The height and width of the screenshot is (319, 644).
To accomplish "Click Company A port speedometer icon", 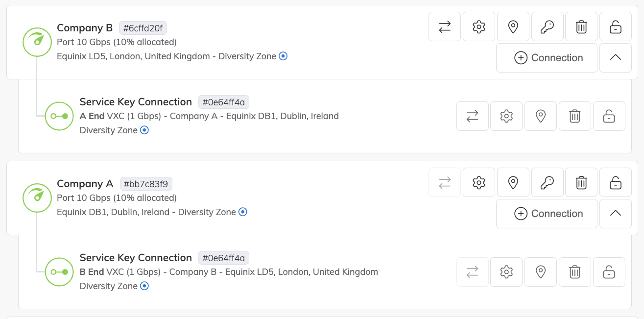I will [x=37, y=198].
